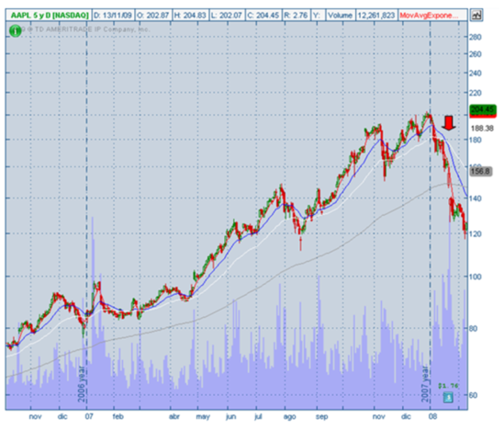Click the 07 year label on time axis

pos(89,416)
